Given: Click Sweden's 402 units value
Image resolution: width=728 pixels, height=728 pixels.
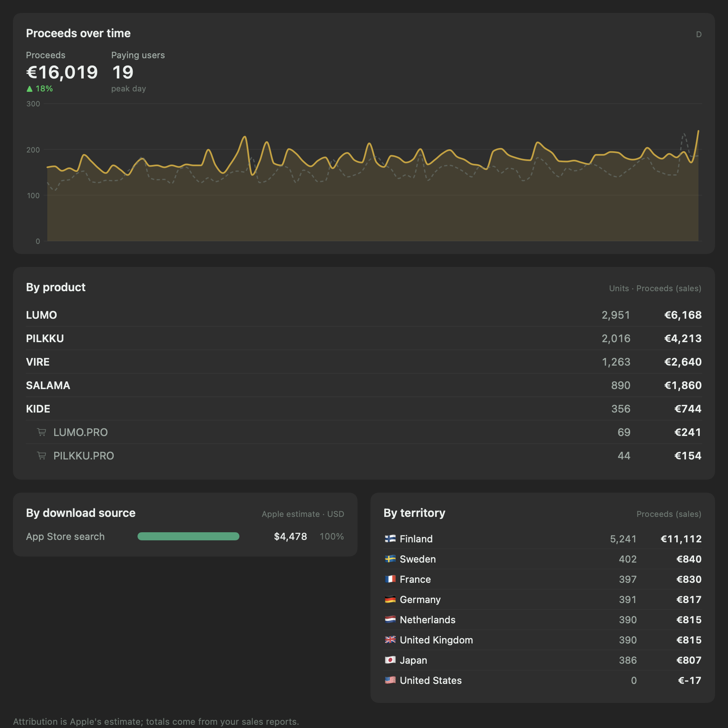Looking at the screenshot, I should (x=628, y=559).
